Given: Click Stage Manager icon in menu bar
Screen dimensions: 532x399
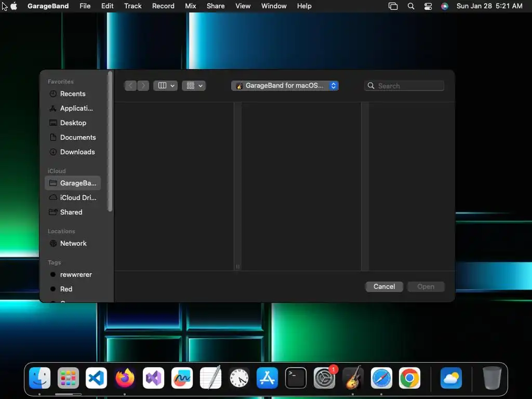Looking at the screenshot, I should (x=393, y=6).
